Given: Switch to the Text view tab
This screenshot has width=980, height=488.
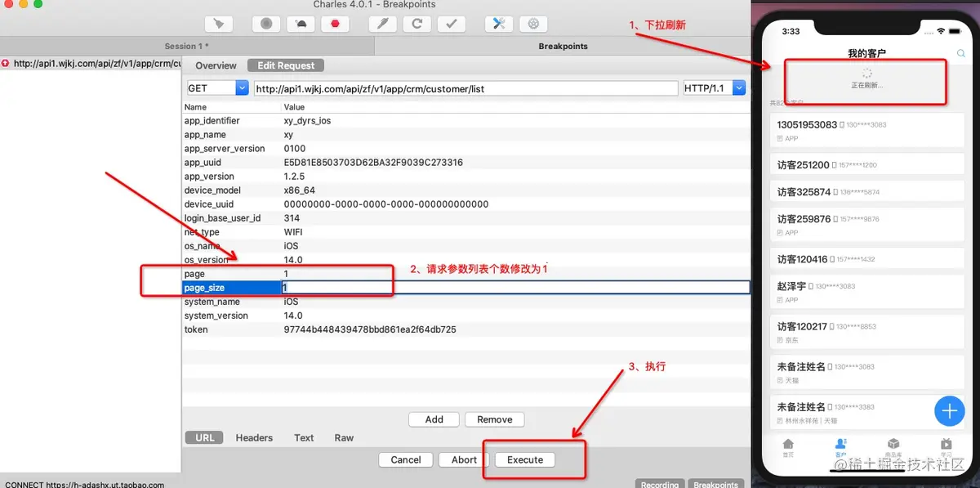Looking at the screenshot, I should (304, 437).
